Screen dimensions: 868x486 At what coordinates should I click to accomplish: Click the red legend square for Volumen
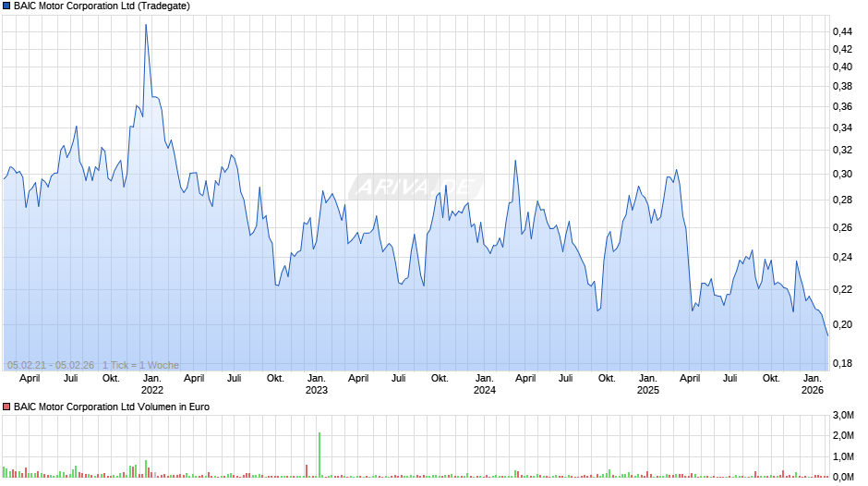tap(6, 407)
